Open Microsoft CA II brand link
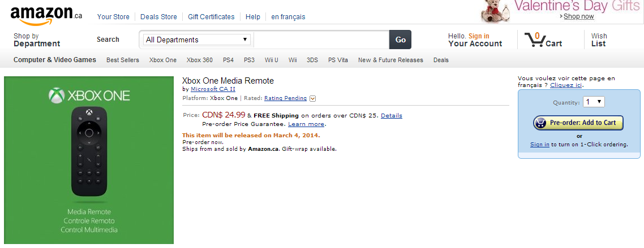This screenshot has width=644, height=248. (x=213, y=89)
